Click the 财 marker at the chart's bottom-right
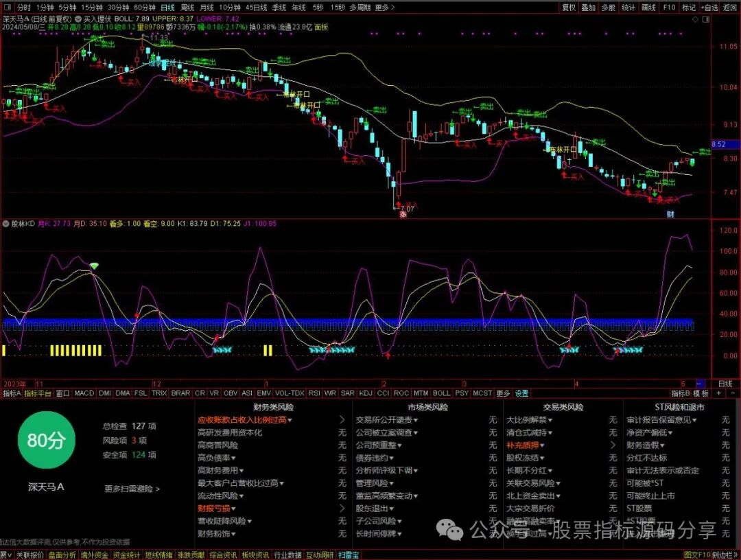Viewport: 741px width, 560px height. click(670, 214)
